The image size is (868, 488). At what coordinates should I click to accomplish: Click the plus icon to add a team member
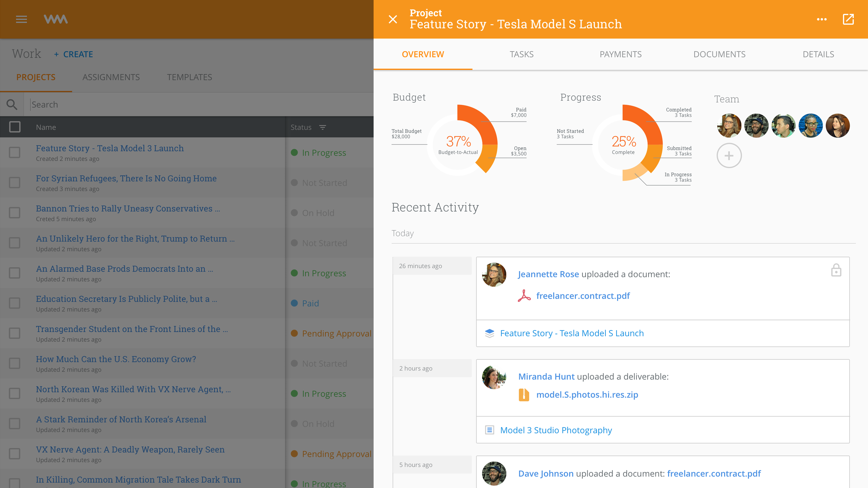[729, 156]
